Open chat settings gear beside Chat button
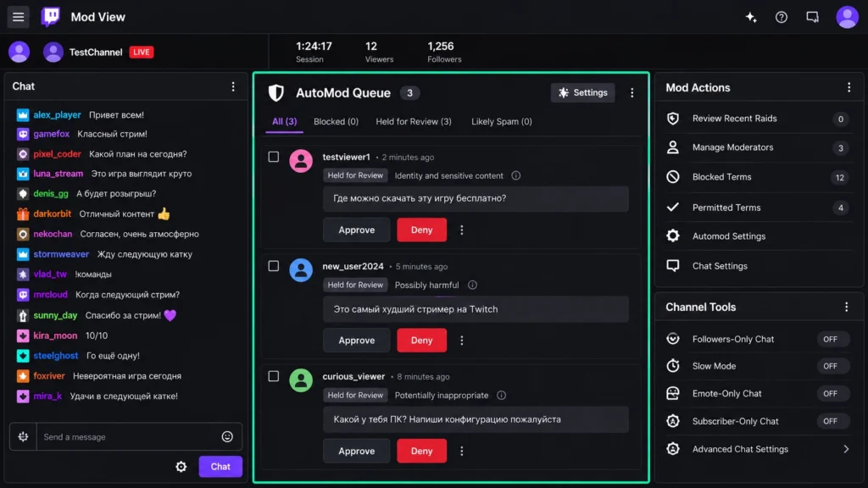Viewport: 868px width, 488px height. point(181,467)
